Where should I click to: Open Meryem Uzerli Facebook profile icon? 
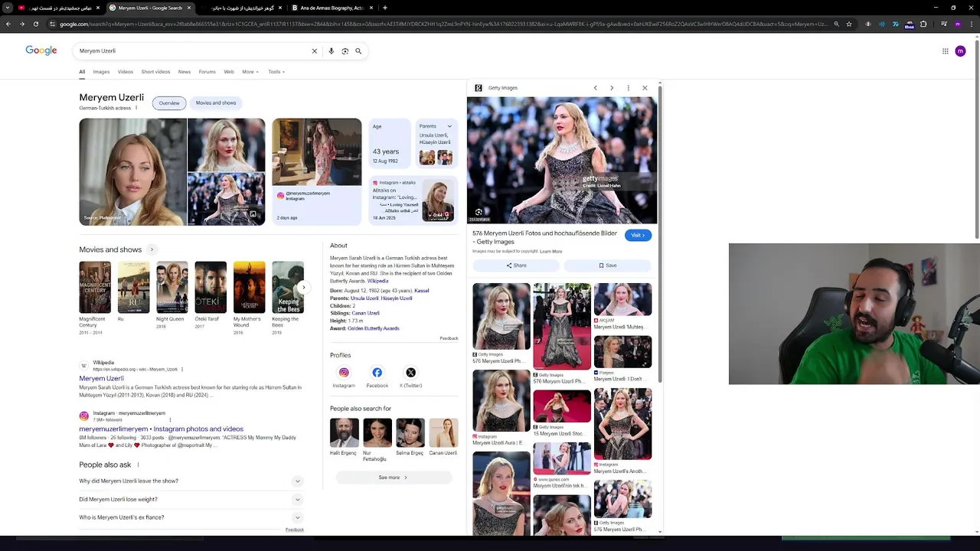point(377,373)
